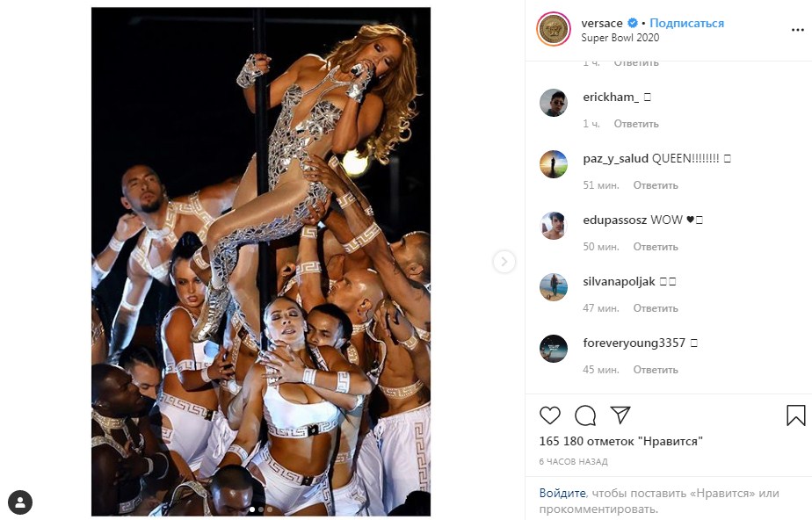Open comments via the speech bubble icon
812x520 pixels.
click(584, 415)
